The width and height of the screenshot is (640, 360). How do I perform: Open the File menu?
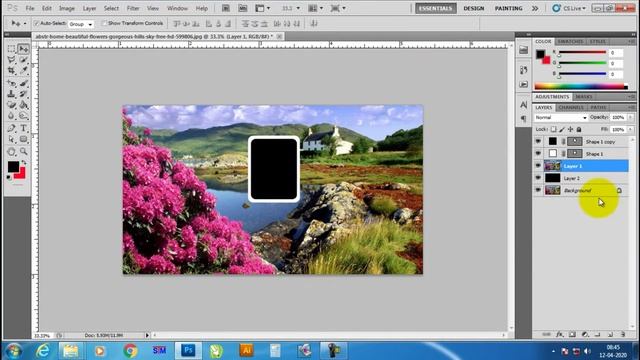tap(30, 8)
